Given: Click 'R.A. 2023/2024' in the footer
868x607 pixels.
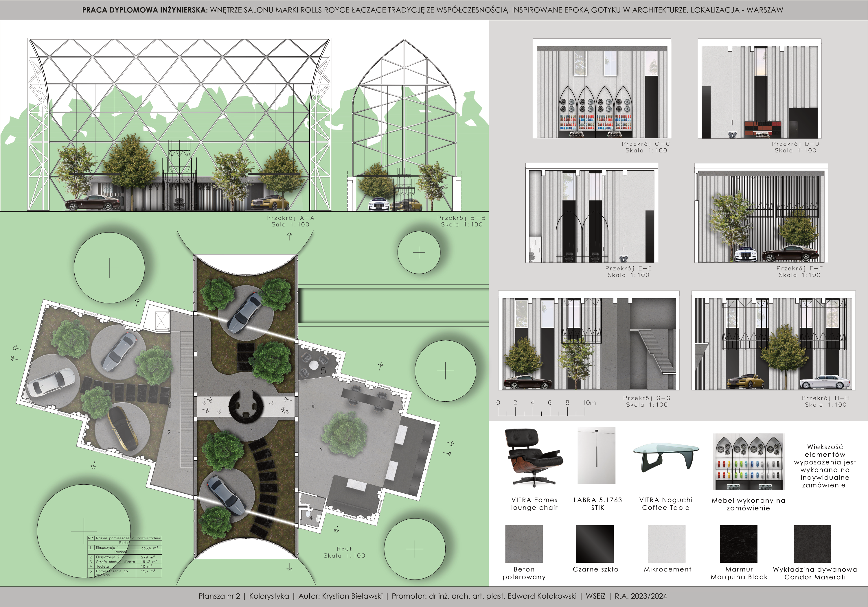Looking at the screenshot, I should pos(641,596).
